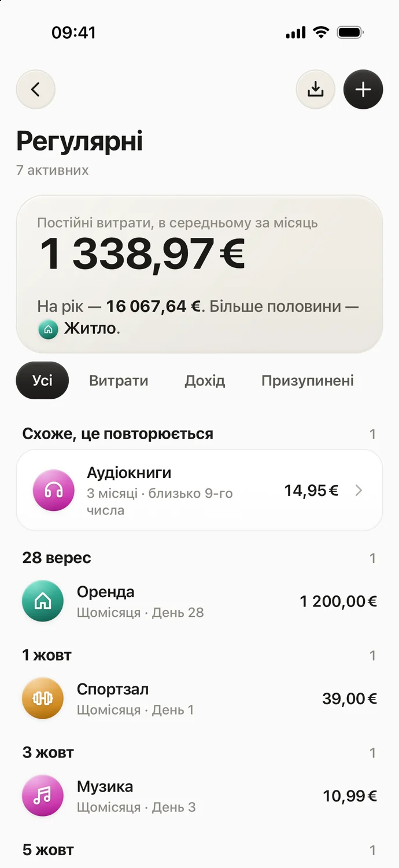Tap the orange dumbbell Спортзал icon
The height and width of the screenshot is (868, 399).
(x=43, y=698)
